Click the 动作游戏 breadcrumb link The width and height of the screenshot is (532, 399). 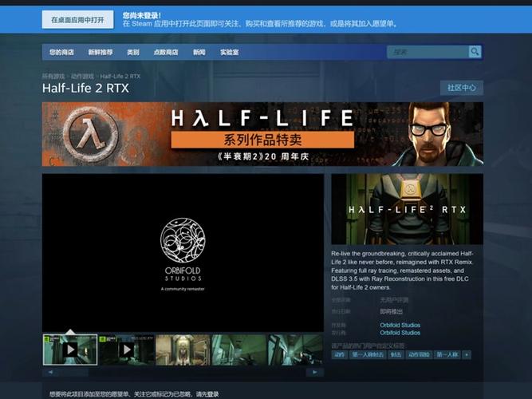click(x=82, y=76)
